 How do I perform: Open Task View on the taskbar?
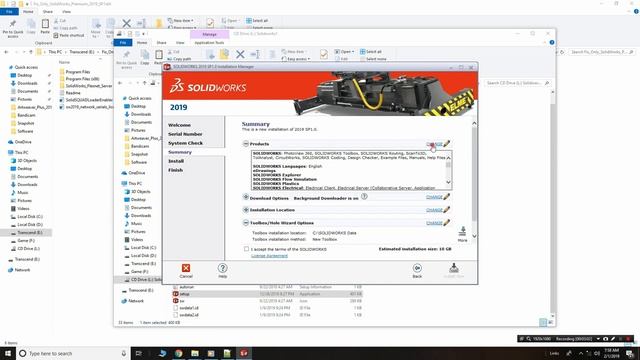(x=139, y=353)
